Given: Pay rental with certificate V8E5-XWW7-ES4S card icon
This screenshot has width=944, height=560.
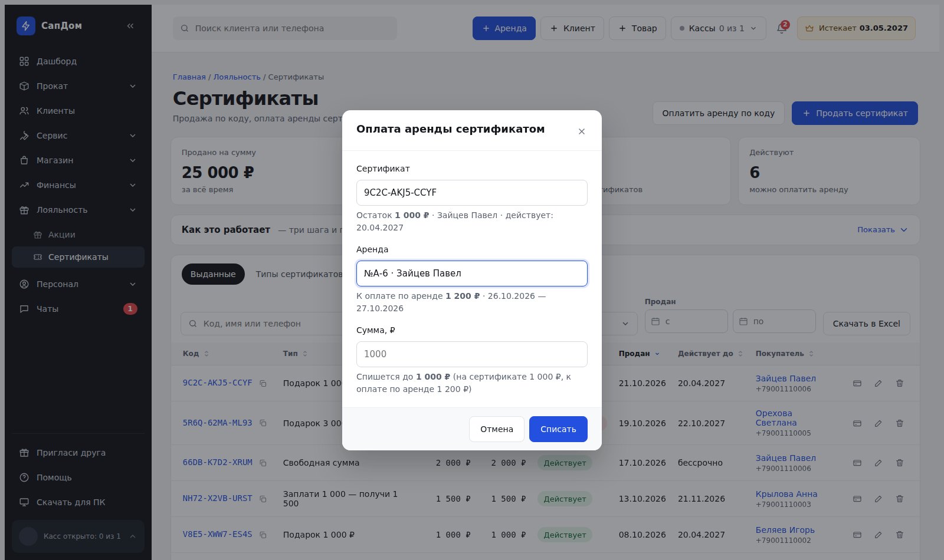Looking at the screenshot, I should pyautogui.click(x=857, y=535).
